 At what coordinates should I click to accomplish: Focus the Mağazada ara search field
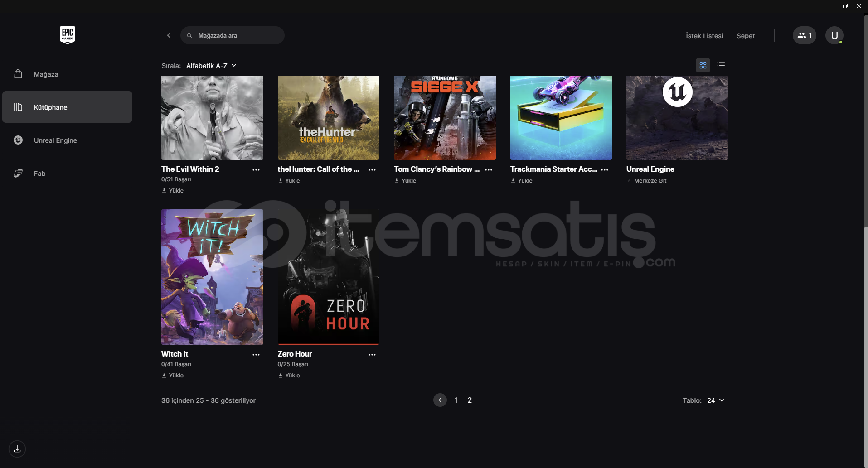pos(233,35)
